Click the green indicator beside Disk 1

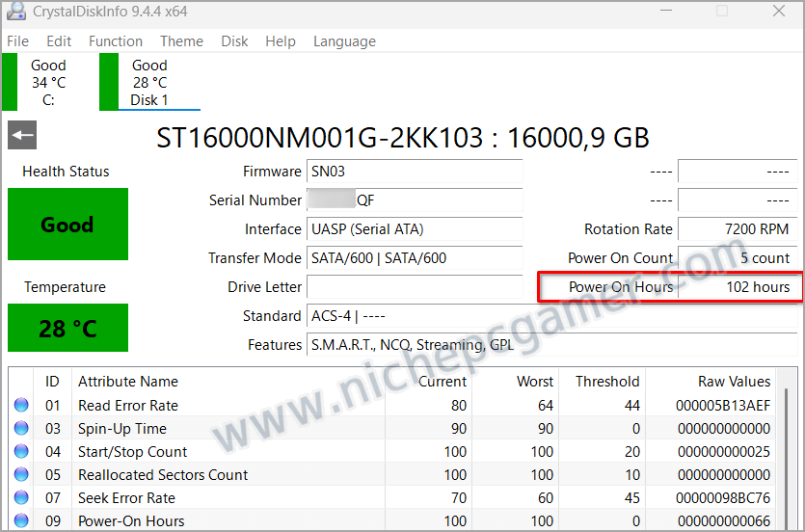(x=109, y=82)
